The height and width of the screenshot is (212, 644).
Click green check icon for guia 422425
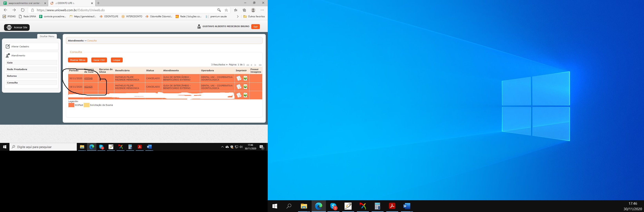click(245, 87)
